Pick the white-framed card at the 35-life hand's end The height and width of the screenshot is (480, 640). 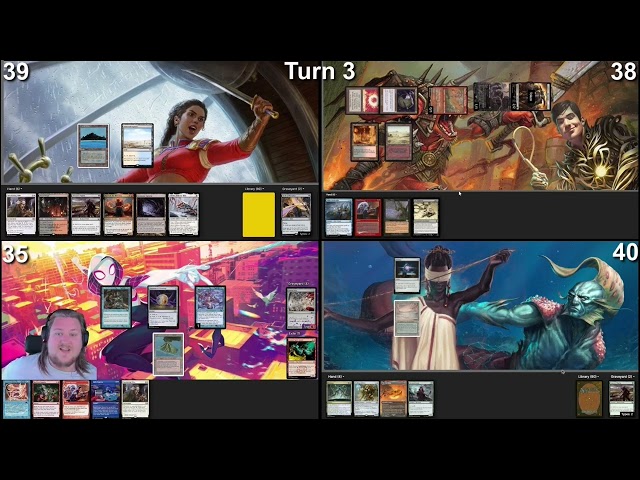pyautogui.click(x=135, y=399)
